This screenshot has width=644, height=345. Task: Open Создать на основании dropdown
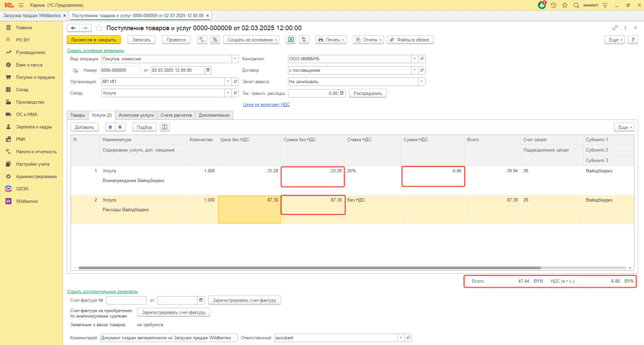pos(252,40)
